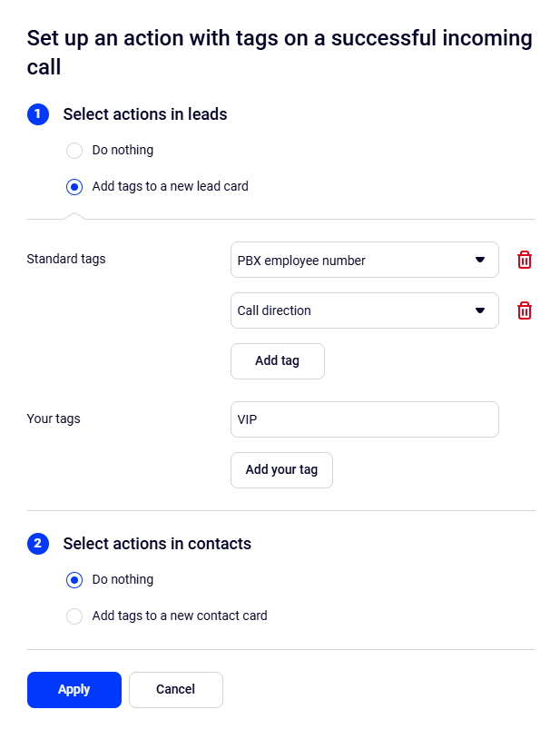
Task: Click the Your tags label
Action: point(54,419)
